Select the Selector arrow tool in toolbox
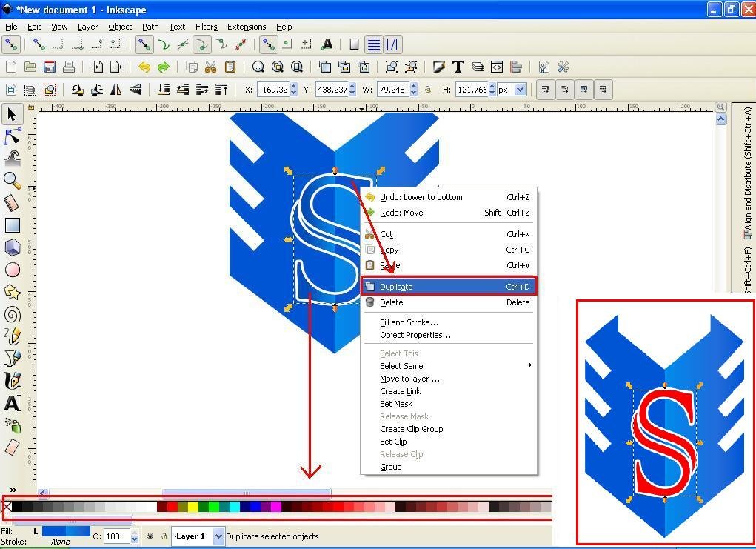The height and width of the screenshot is (549, 756). point(12,115)
